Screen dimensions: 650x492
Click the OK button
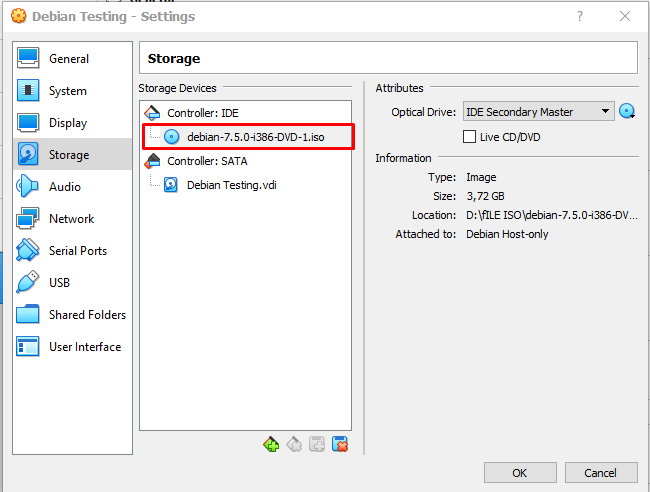coord(520,473)
